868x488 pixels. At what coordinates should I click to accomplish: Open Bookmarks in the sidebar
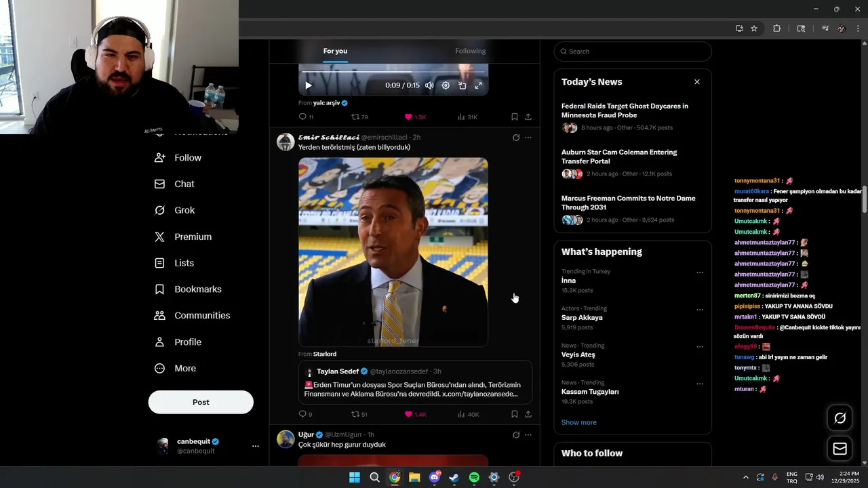click(189, 289)
